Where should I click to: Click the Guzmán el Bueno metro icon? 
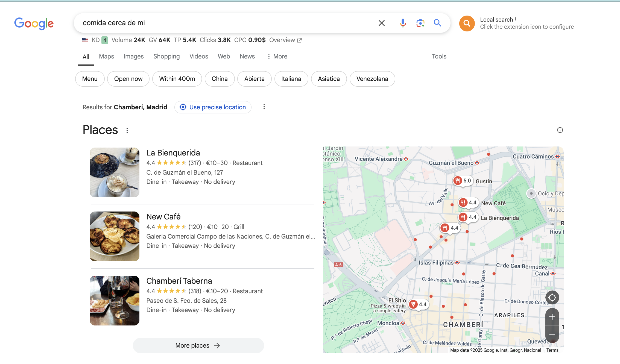pyautogui.click(x=477, y=163)
